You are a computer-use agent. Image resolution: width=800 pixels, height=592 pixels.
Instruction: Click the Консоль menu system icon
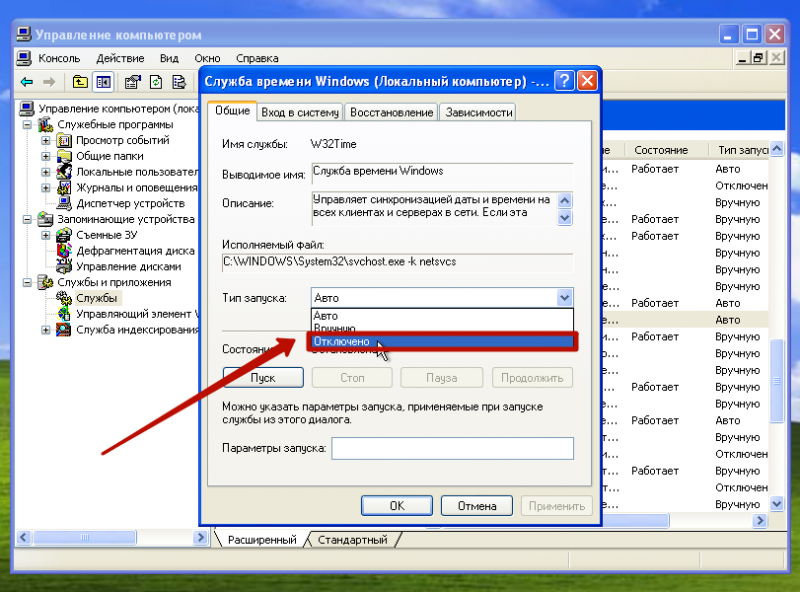pos(23,58)
